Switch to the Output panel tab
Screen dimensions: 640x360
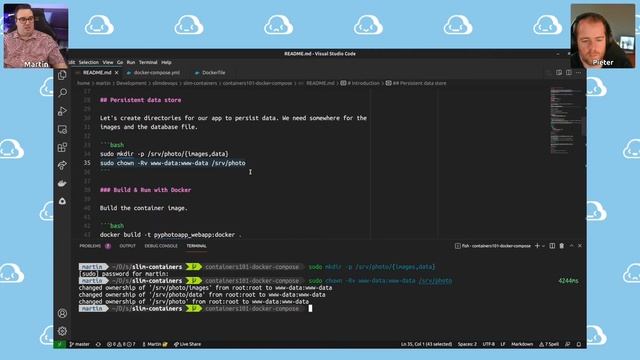click(127, 246)
